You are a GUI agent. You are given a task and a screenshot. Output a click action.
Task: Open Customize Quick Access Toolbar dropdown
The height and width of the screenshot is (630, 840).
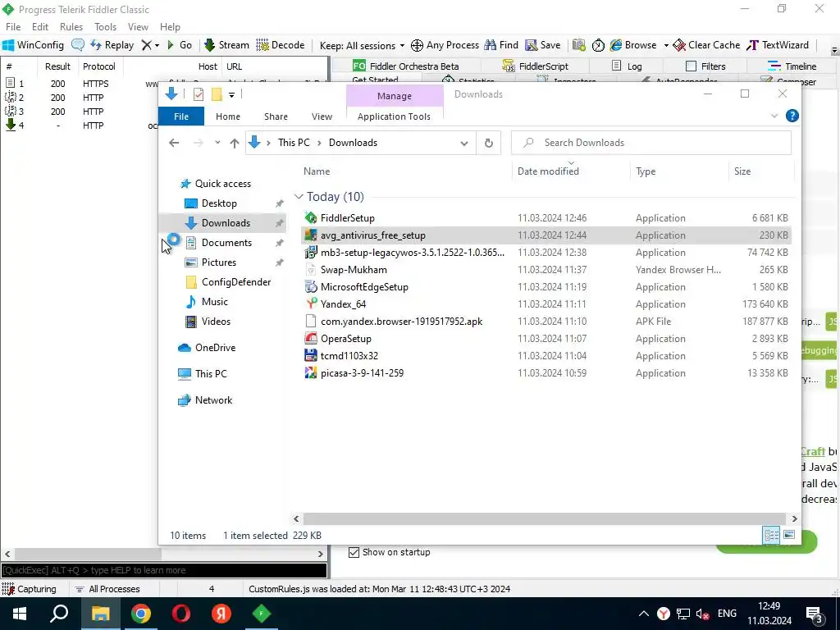point(231,95)
